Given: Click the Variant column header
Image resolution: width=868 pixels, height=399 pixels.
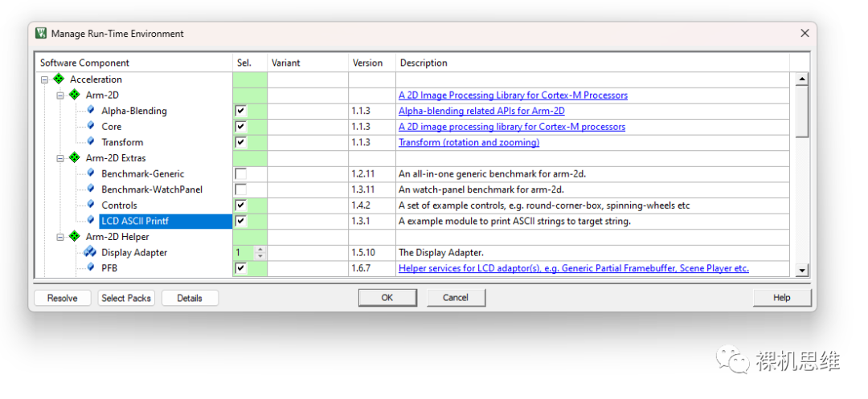Looking at the screenshot, I should coord(308,63).
